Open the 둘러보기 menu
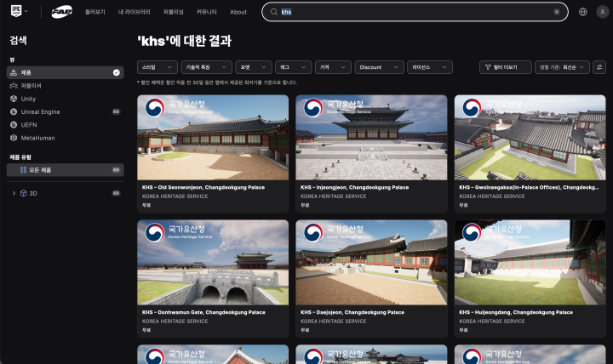This screenshot has width=613, height=364. pyautogui.click(x=95, y=12)
